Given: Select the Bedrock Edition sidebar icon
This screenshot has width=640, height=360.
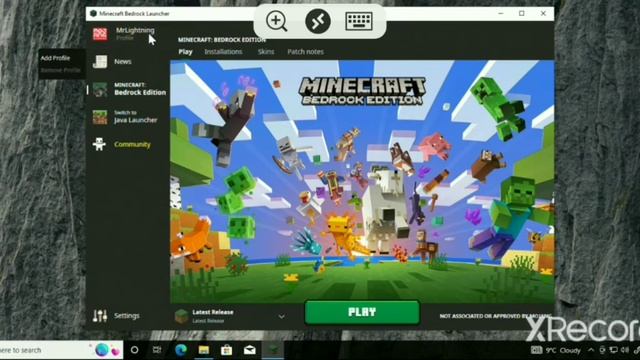Looking at the screenshot, I should 100,89.
